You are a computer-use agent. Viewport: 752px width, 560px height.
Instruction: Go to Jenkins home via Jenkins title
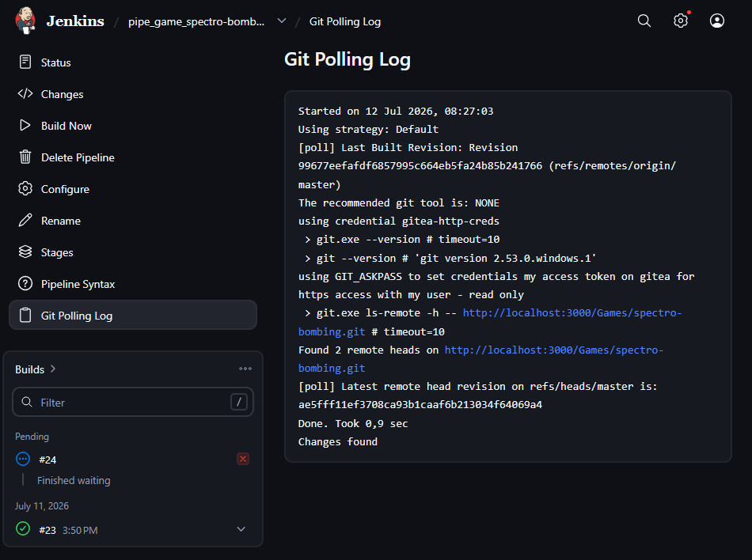[75, 21]
